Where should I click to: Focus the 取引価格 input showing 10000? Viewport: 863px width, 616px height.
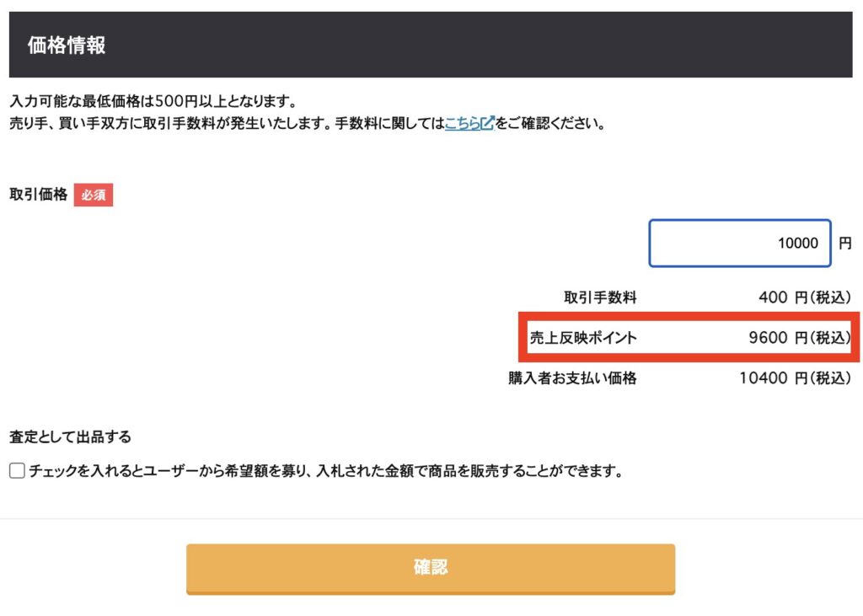[740, 243]
